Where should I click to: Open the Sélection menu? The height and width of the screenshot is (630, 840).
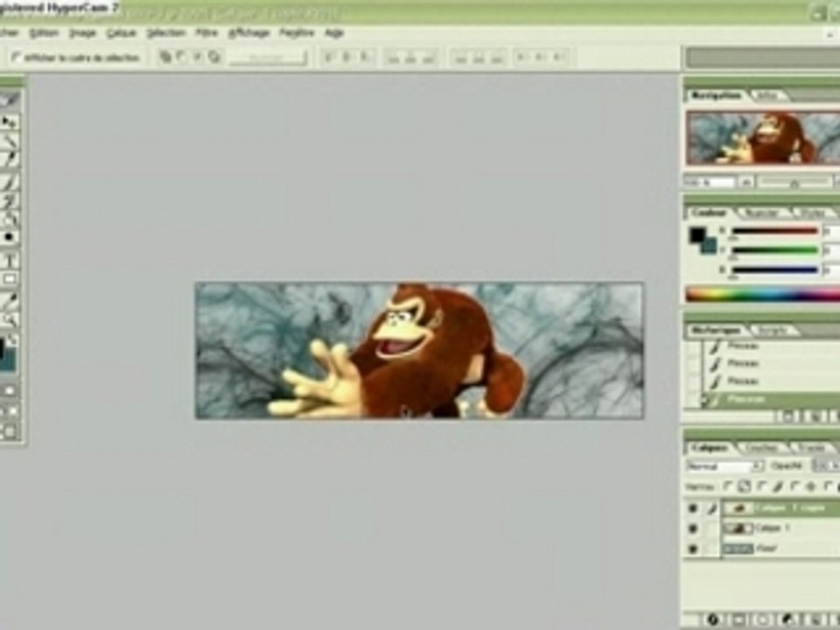(x=166, y=33)
